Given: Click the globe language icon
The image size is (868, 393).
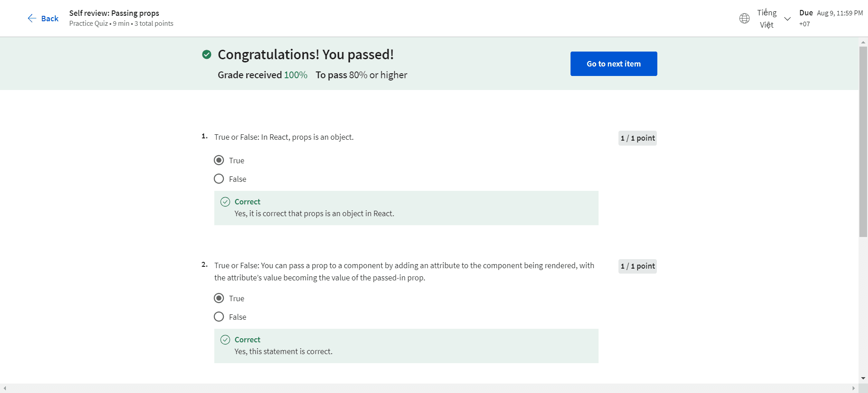Looking at the screenshot, I should 744,18.
